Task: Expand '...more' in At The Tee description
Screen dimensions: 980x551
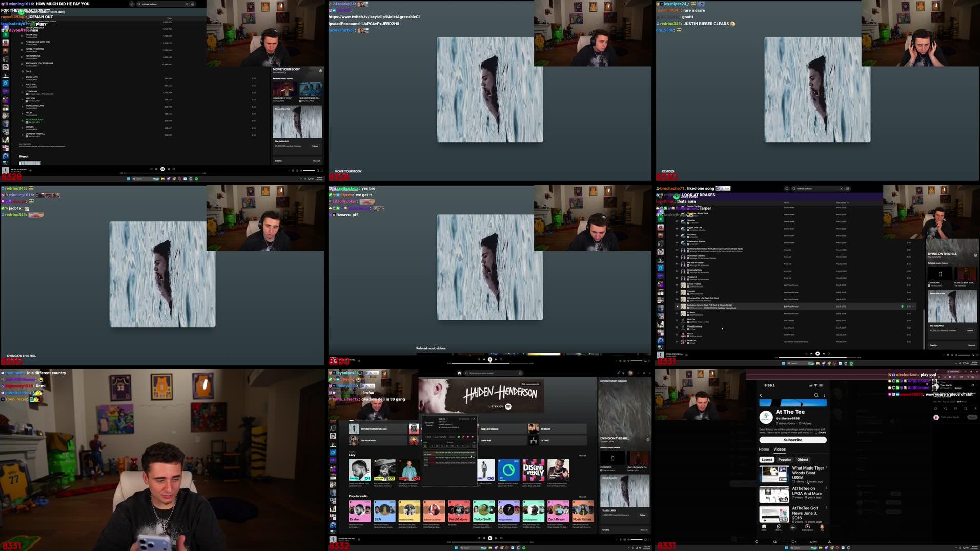Action: (821, 432)
